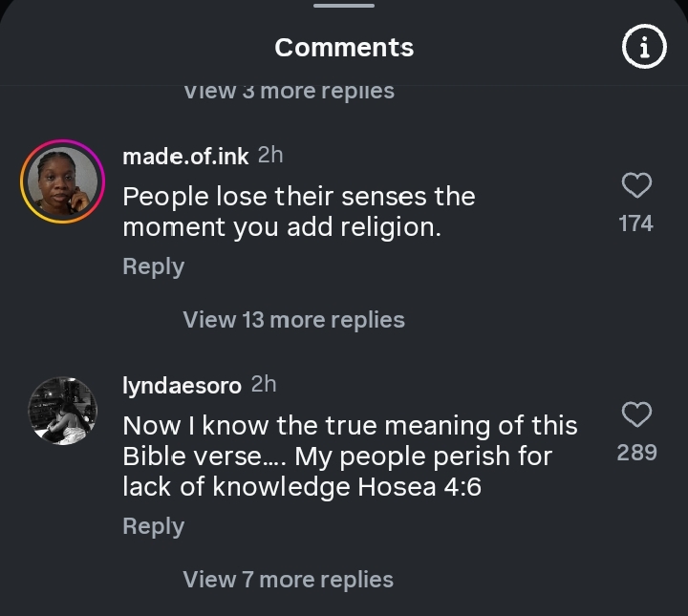This screenshot has width=688, height=616.
Task: Expand View 13 more replies
Action: pos(293,320)
